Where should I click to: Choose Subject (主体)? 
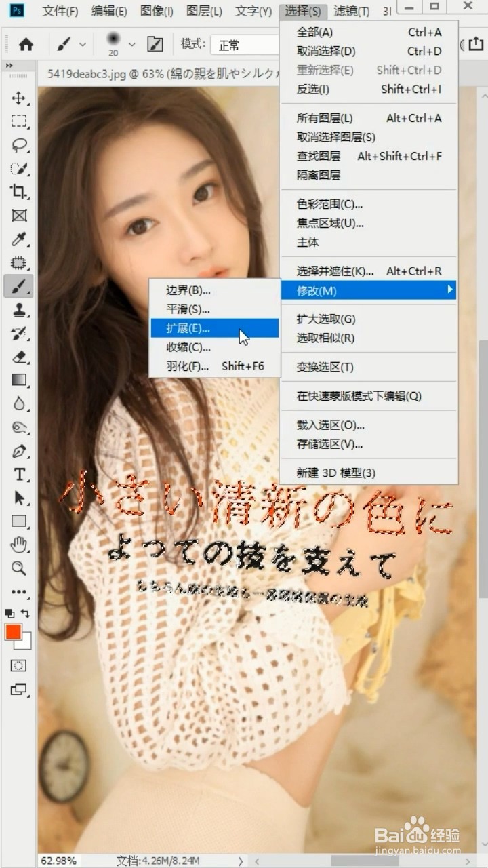coord(369,242)
